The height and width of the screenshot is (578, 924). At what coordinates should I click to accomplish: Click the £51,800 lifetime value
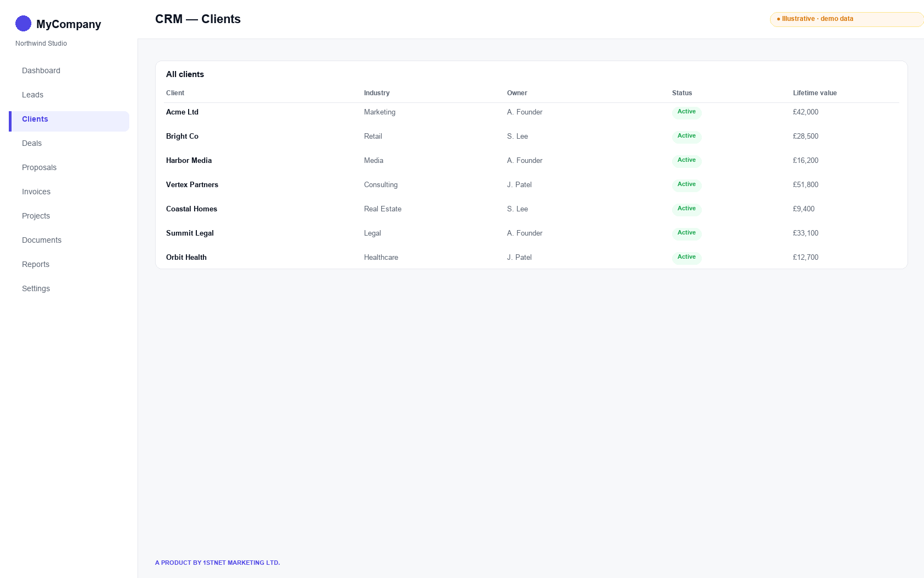[806, 184]
